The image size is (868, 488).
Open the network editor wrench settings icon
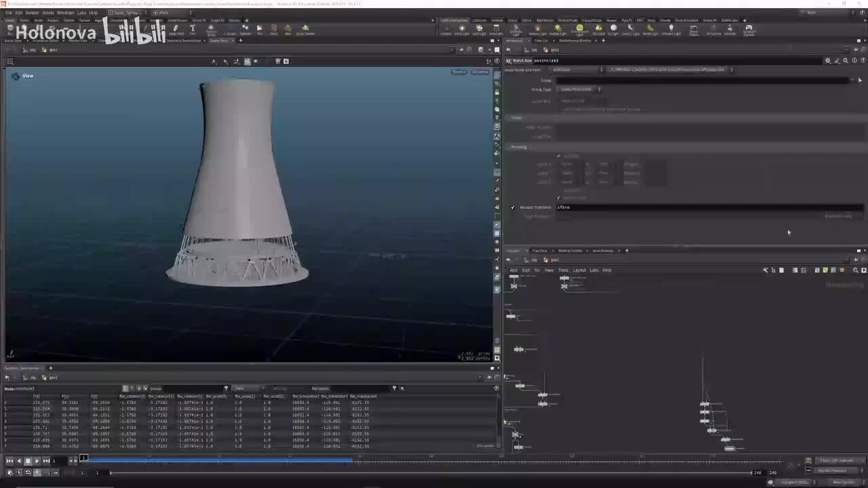tap(766, 270)
